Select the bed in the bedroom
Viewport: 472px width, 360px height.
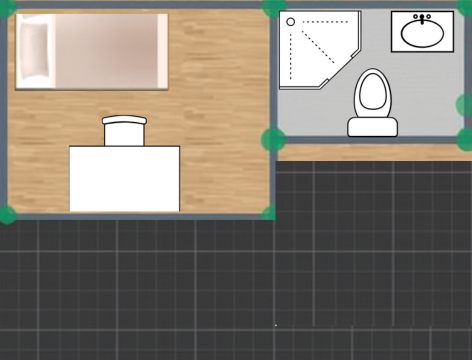pyautogui.click(x=92, y=52)
